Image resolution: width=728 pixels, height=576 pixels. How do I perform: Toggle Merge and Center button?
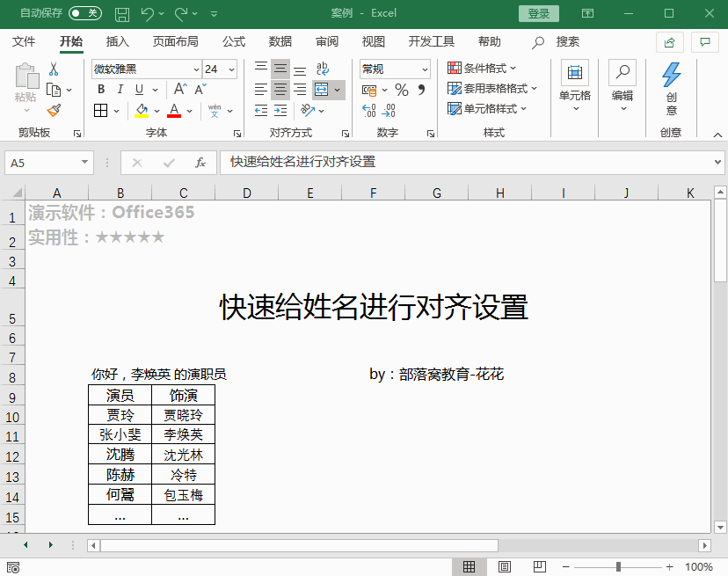click(x=321, y=89)
